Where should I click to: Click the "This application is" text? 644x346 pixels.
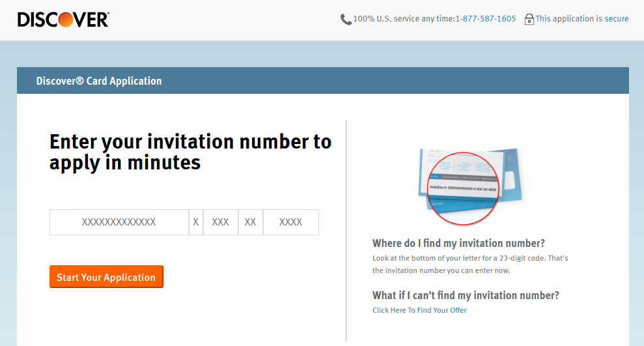(568, 19)
